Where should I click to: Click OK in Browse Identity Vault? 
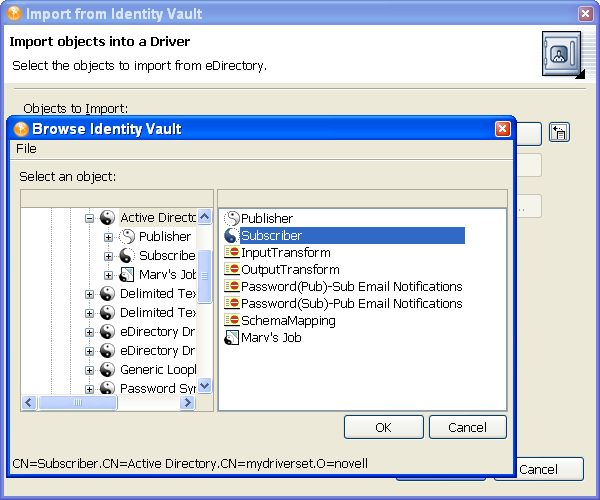pos(384,427)
